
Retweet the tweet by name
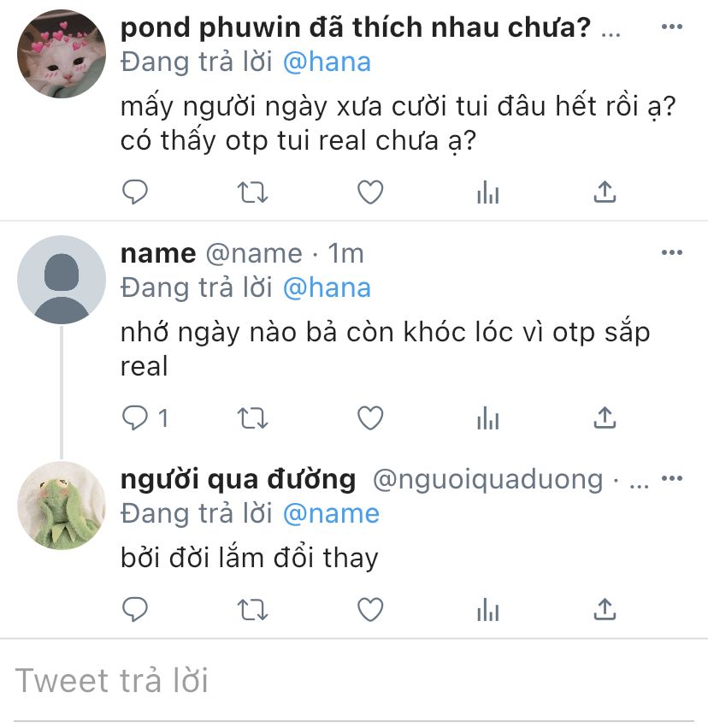[252, 417]
